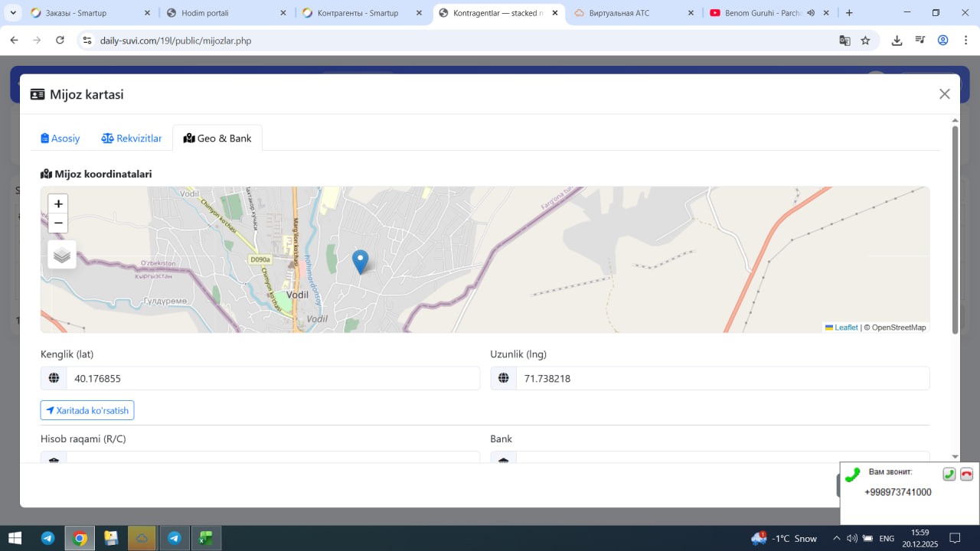Screen dimensions: 980x551
Task: Close the Kontragentlar tab
Action: pyautogui.click(x=555, y=13)
